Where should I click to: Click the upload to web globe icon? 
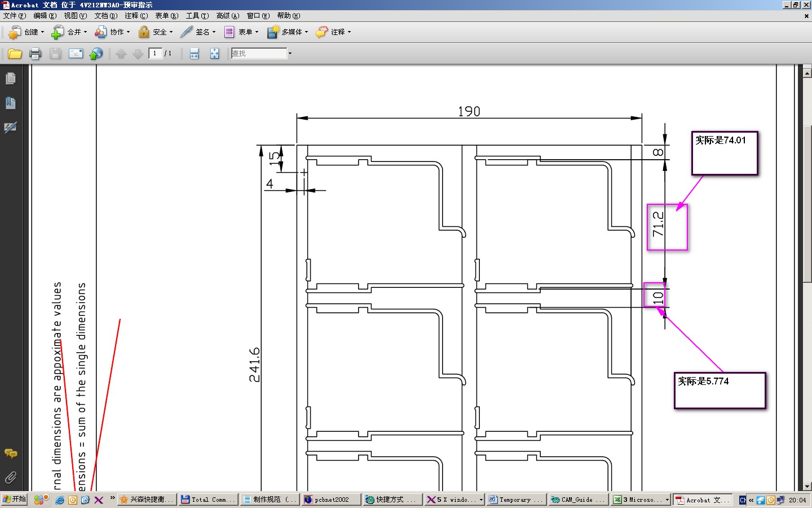coord(96,54)
